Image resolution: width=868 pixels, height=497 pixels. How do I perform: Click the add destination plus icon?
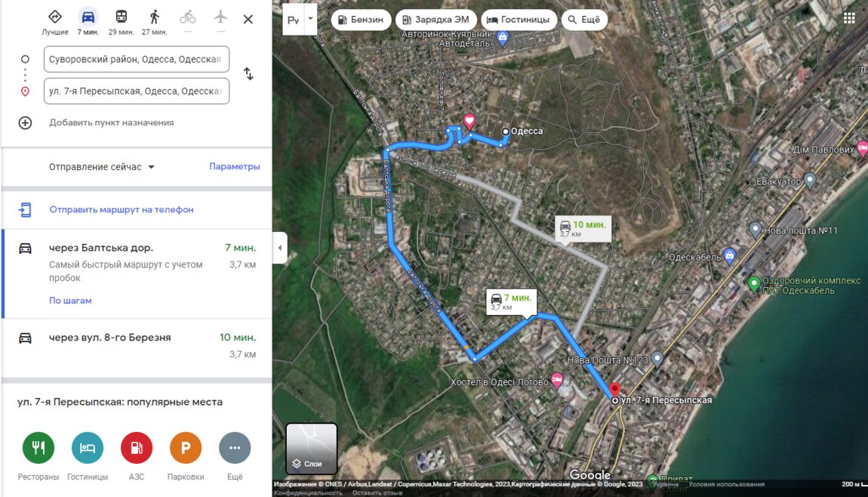(25, 122)
